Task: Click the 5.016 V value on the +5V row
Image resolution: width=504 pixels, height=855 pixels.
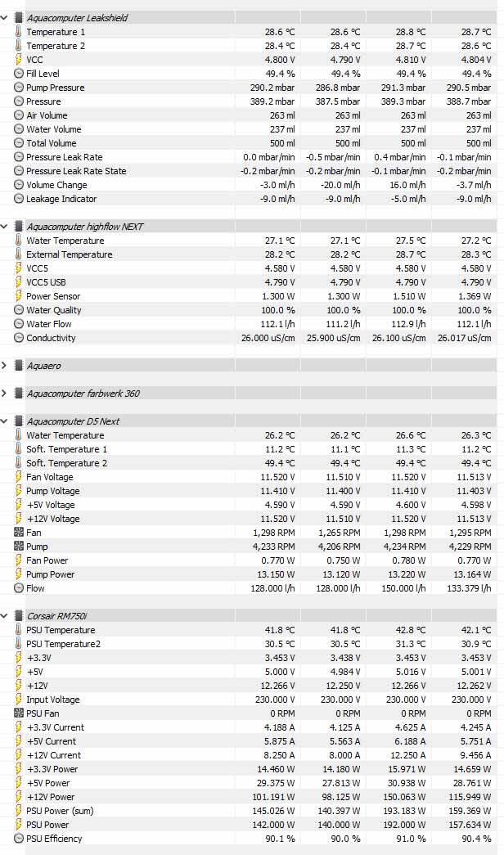Action: click(x=410, y=671)
